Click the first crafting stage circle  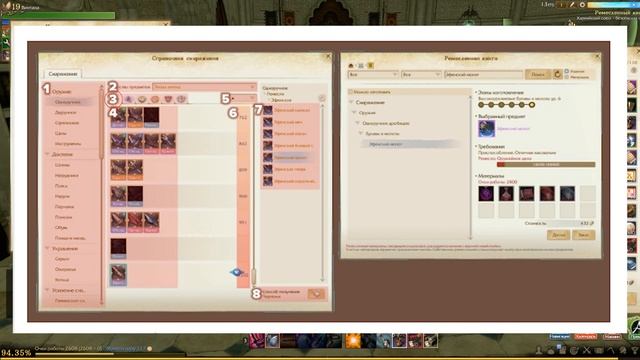(481, 105)
